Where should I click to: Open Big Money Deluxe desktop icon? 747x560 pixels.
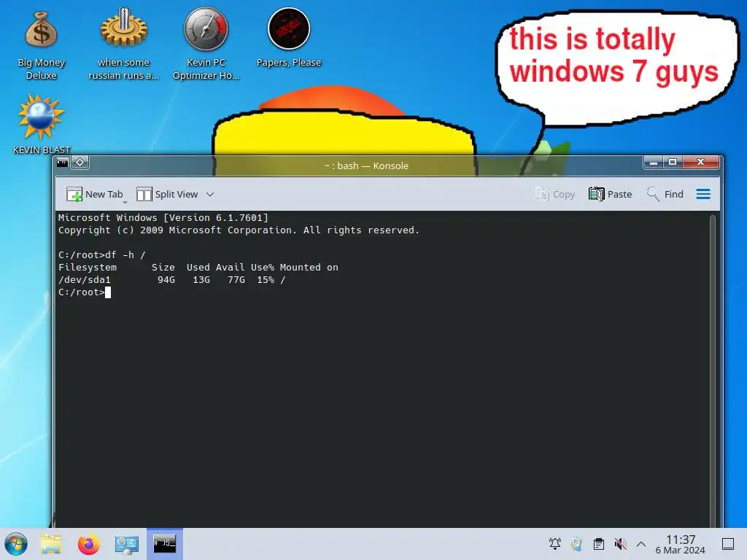41,45
